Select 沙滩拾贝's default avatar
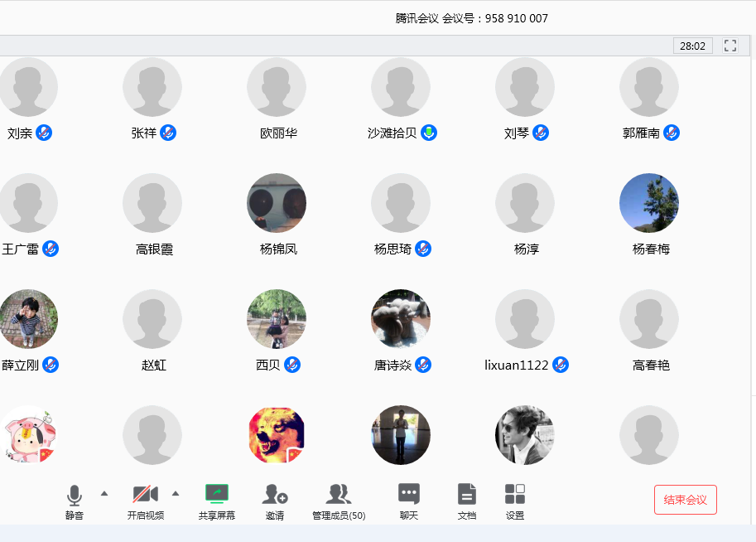 tap(401, 87)
